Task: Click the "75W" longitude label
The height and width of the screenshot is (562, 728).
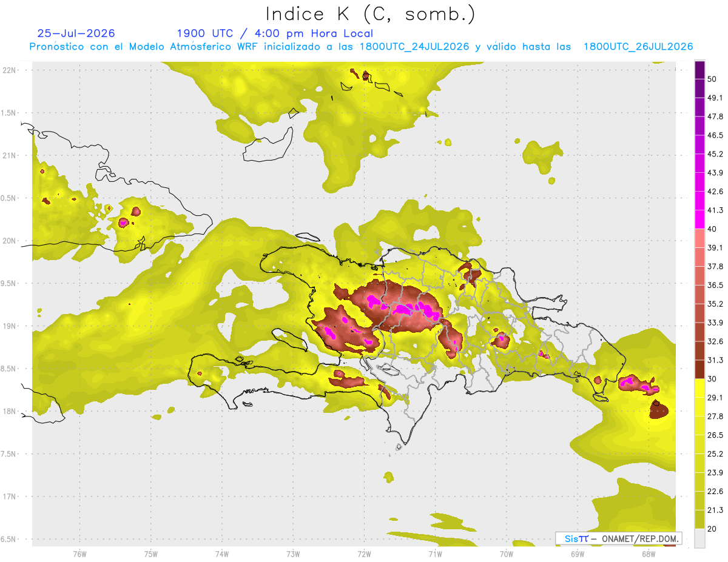Action: click(150, 554)
